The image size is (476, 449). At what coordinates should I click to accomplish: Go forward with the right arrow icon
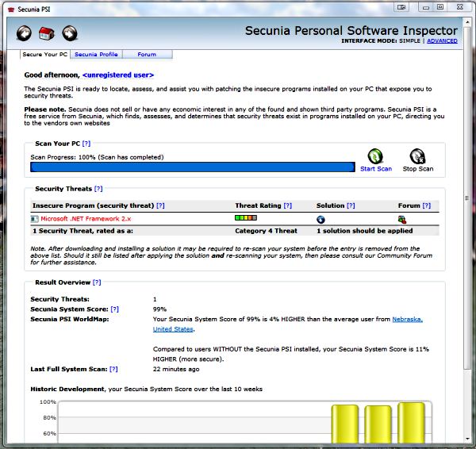[x=70, y=33]
